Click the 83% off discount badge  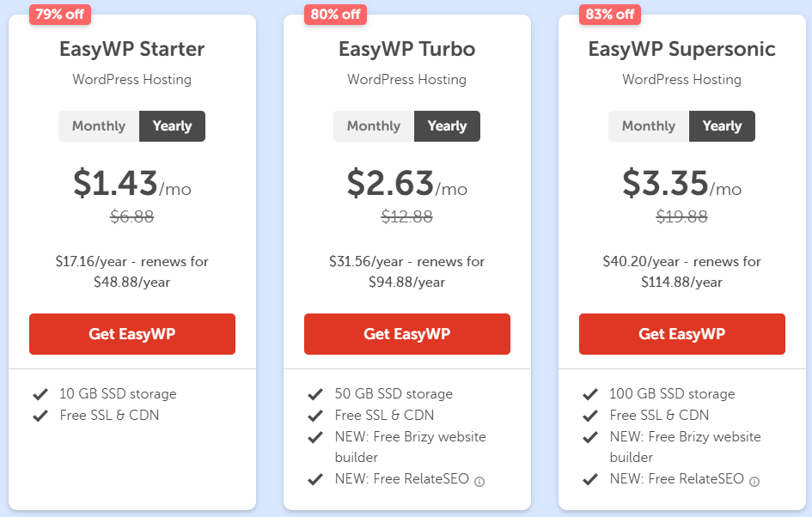[x=610, y=14]
